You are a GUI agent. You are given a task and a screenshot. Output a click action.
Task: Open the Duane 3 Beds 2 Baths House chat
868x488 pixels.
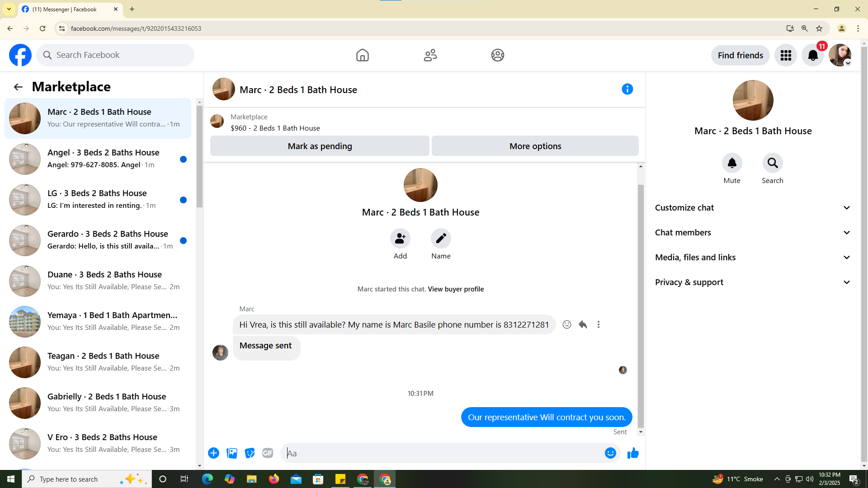[x=98, y=281]
